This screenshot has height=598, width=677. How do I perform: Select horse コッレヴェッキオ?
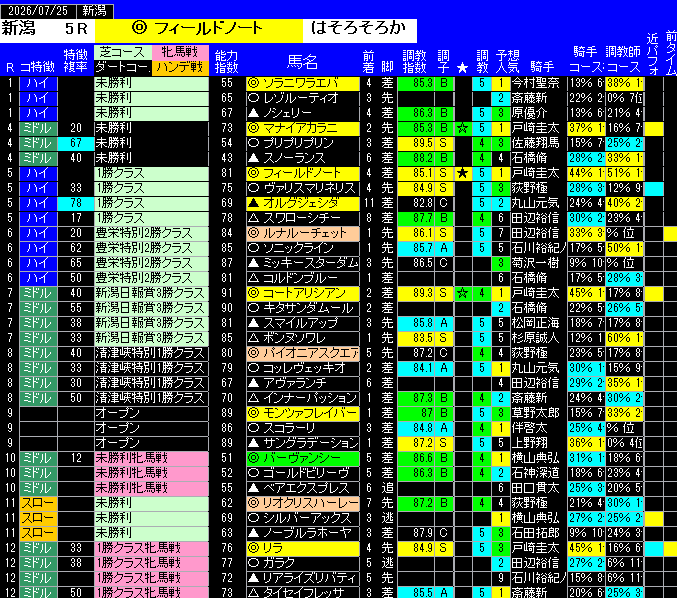[303, 368]
